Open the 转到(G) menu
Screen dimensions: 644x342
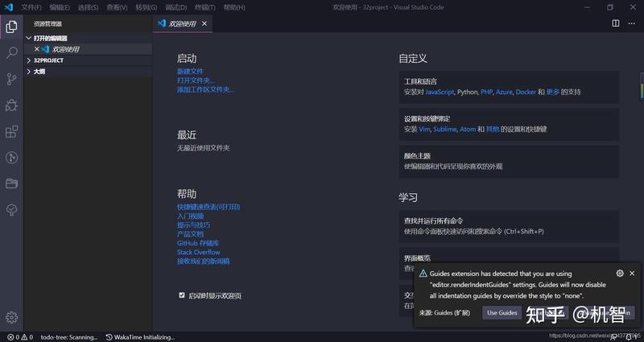147,7
